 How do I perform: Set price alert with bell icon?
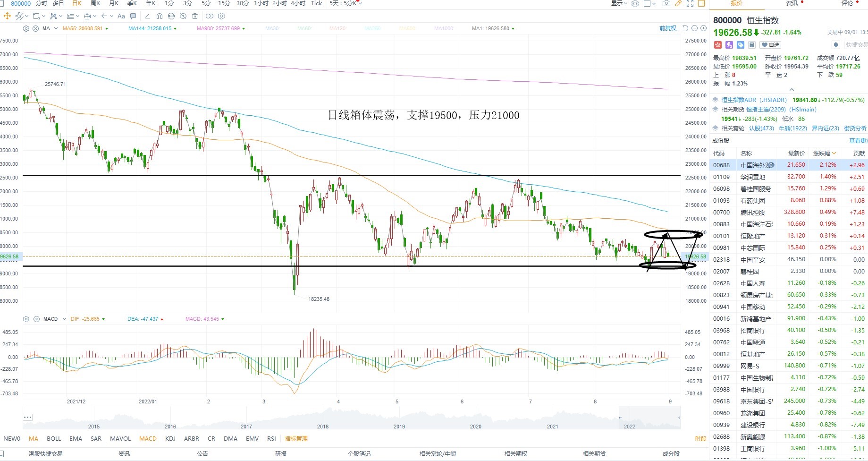click(836, 45)
